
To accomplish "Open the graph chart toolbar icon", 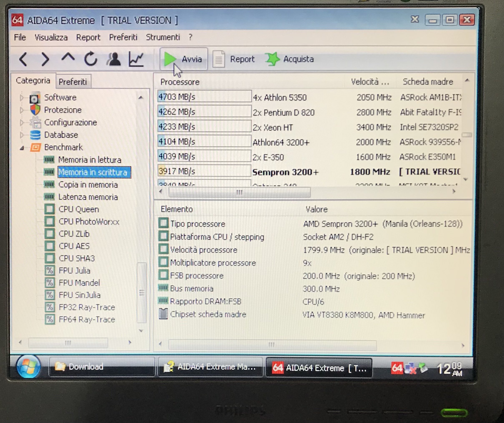I will tap(136, 59).
